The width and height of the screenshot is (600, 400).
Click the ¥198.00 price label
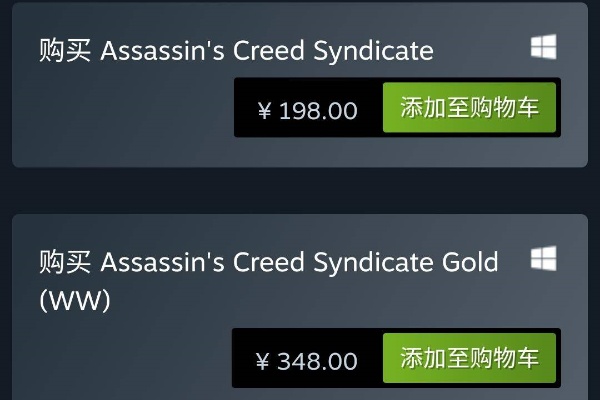(308, 110)
